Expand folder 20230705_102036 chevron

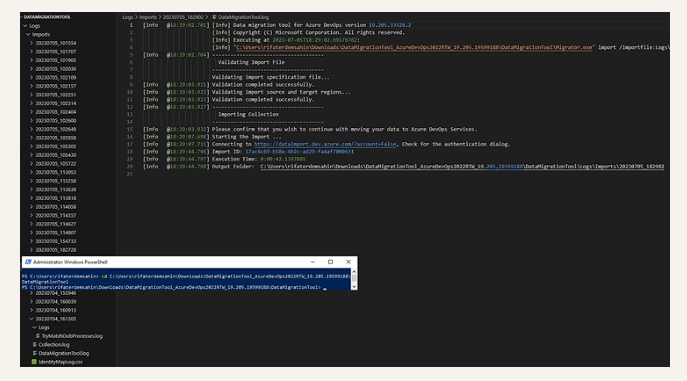coord(31,69)
